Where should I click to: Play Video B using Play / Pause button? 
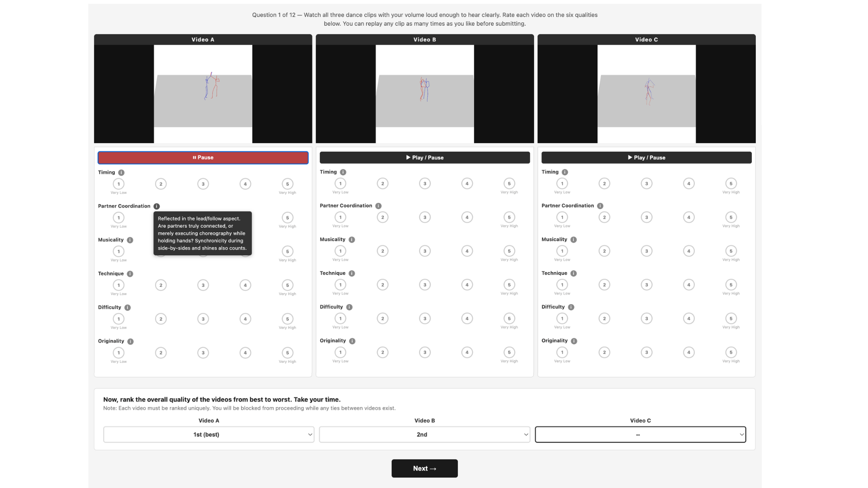click(425, 158)
